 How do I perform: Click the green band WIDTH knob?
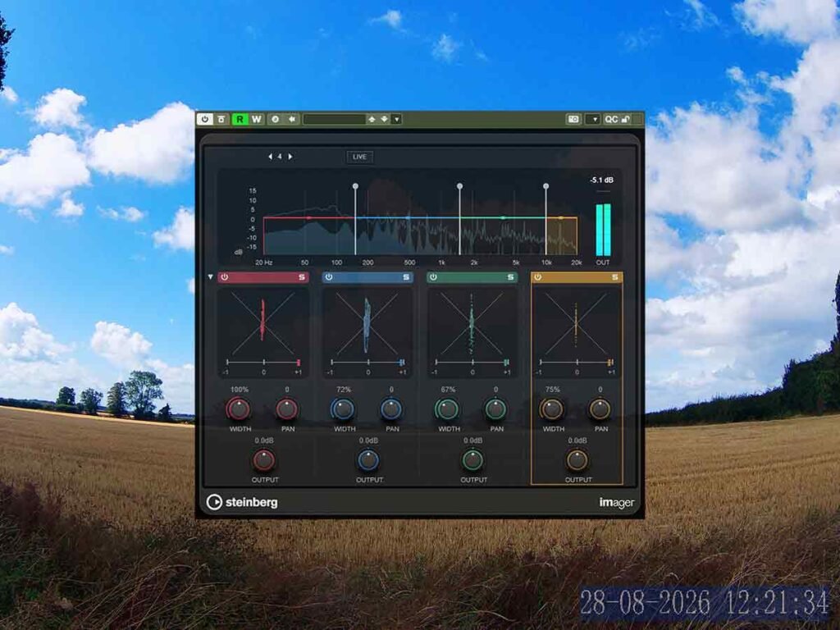pos(447,409)
